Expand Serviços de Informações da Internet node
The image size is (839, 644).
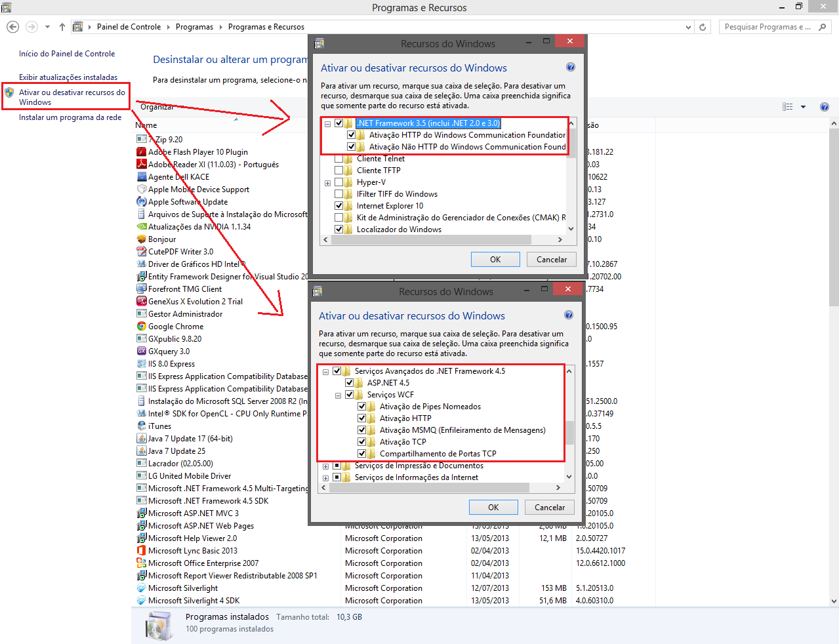[x=325, y=478]
